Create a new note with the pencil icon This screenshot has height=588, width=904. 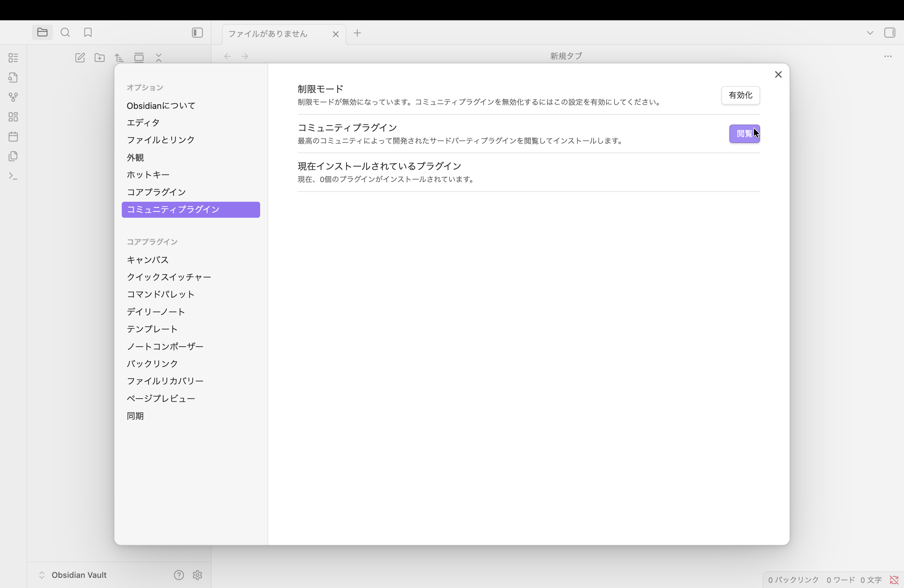tap(80, 58)
